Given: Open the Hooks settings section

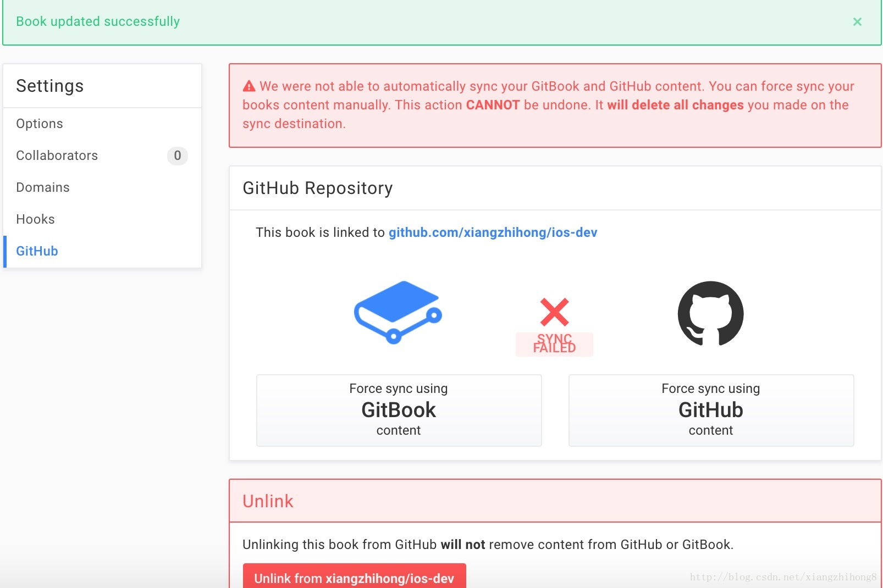Looking at the screenshot, I should tap(102, 219).
